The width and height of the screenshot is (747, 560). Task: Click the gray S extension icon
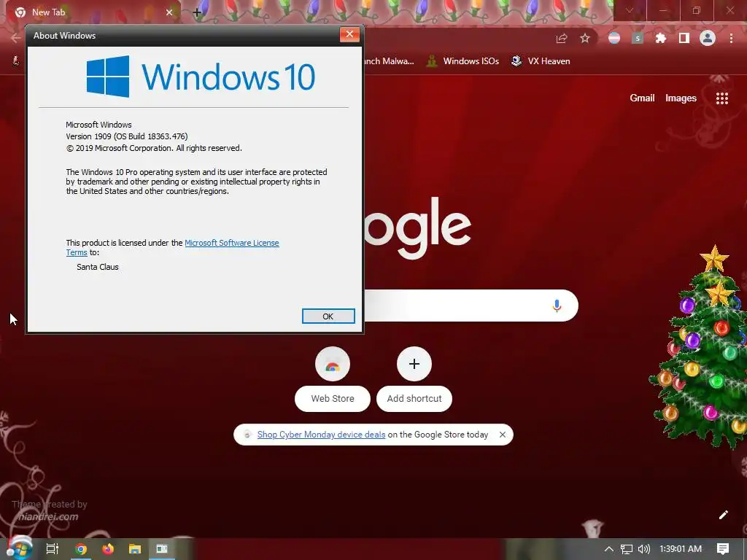(x=638, y=38)
